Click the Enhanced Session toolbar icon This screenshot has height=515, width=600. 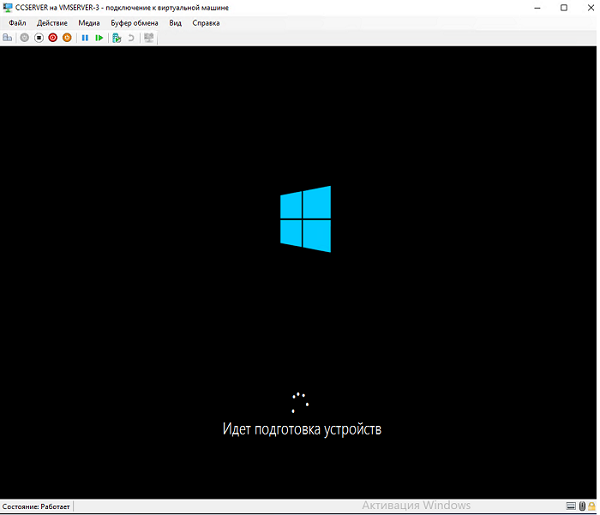(149, 37)
